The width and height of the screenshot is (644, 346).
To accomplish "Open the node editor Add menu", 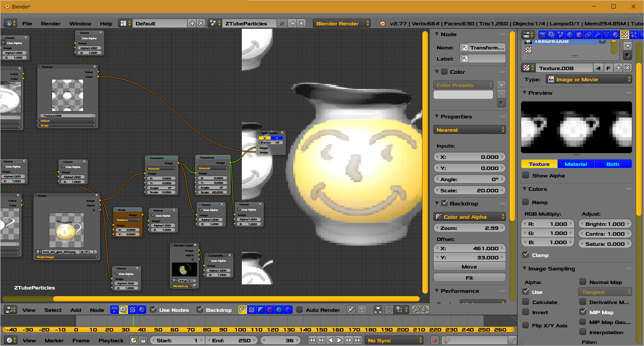I will [76, 310].
